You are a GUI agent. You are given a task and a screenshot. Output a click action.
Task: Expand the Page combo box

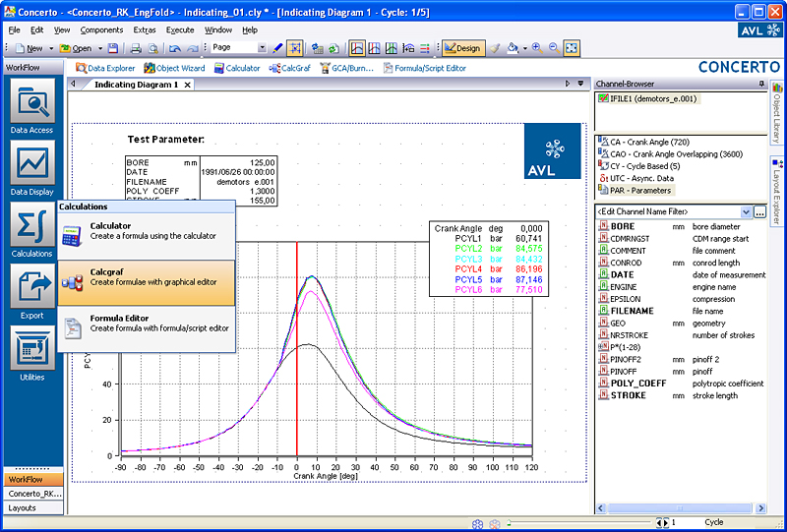[x=262, y=47]
